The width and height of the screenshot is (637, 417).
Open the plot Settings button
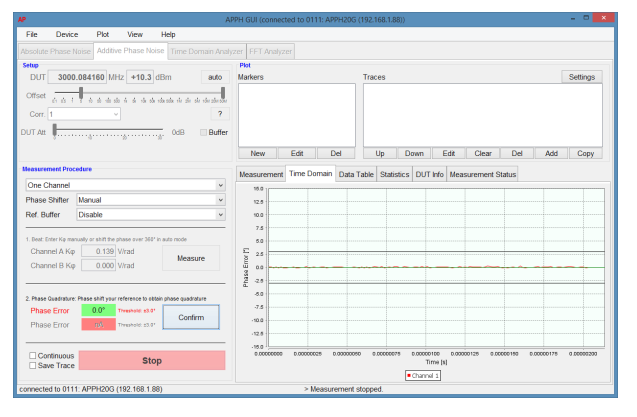pyautogui.click(x=581, y=76)
